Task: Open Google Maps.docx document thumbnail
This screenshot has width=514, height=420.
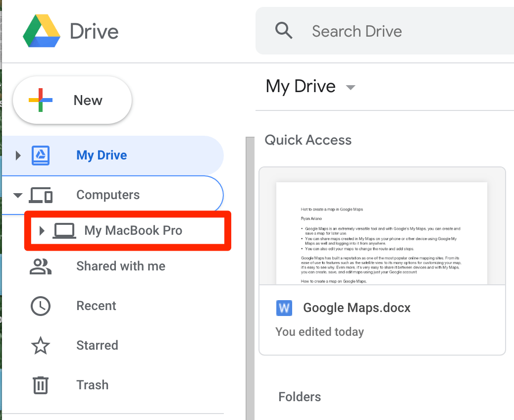Action: (x=382, y=233)
